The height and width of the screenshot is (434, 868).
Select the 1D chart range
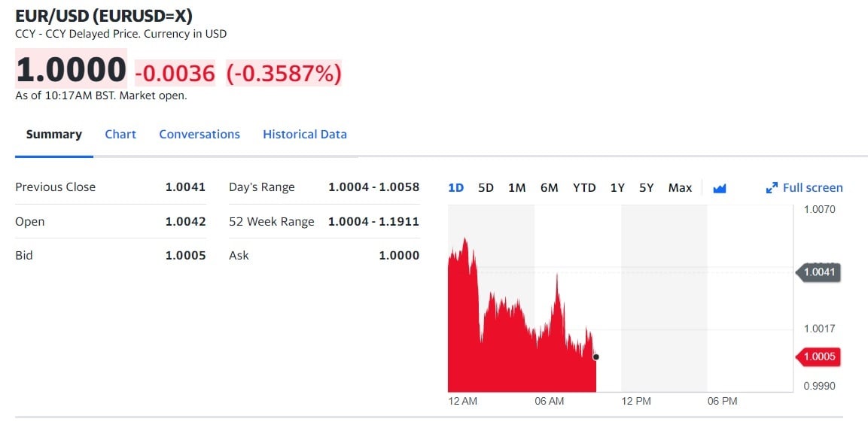[x=455, y=188]
